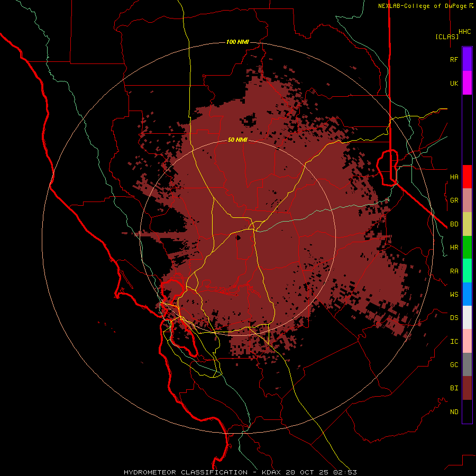
Task: Click the GR pink legend swatch
Action: 467,200
